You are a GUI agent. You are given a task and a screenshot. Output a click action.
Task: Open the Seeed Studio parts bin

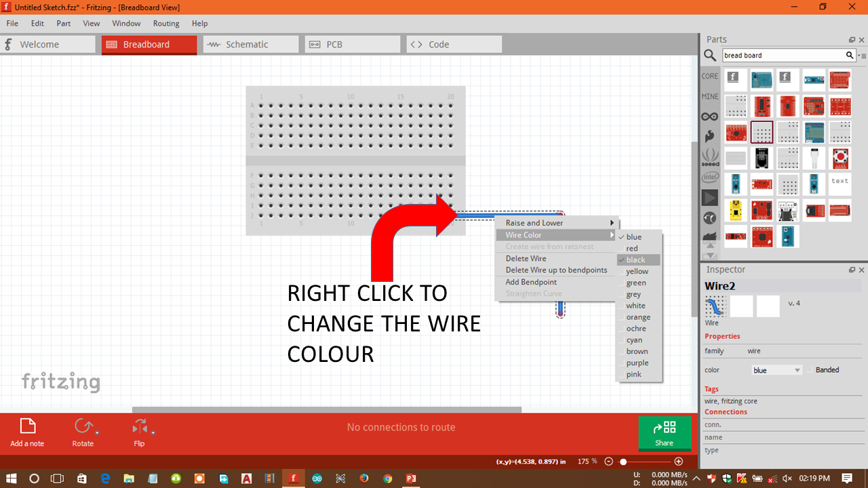coord(709,157)
